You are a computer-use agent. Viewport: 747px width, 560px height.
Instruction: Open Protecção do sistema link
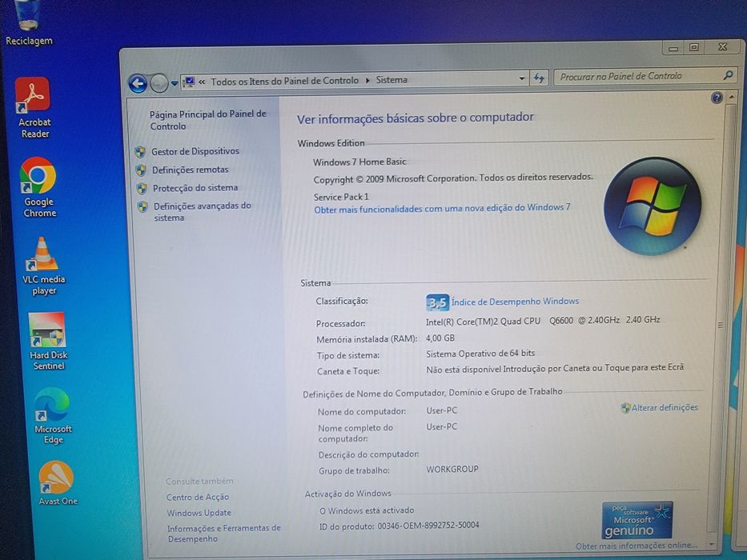[195, 188]
